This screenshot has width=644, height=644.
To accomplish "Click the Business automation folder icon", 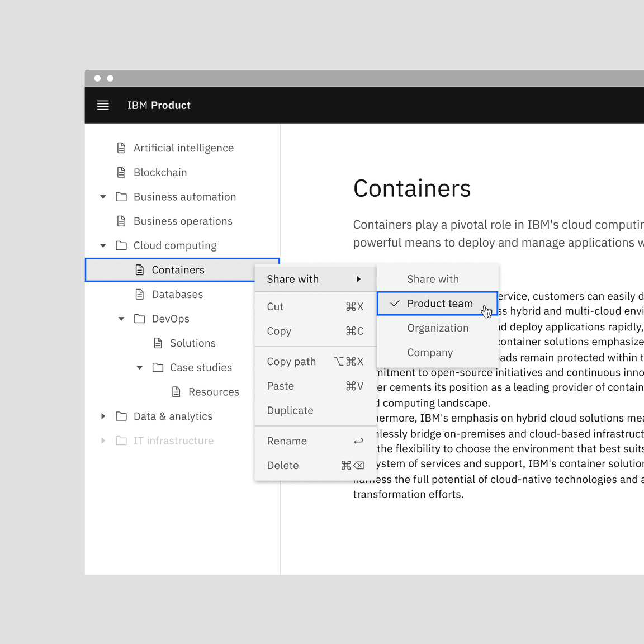I will pos(121,197).
